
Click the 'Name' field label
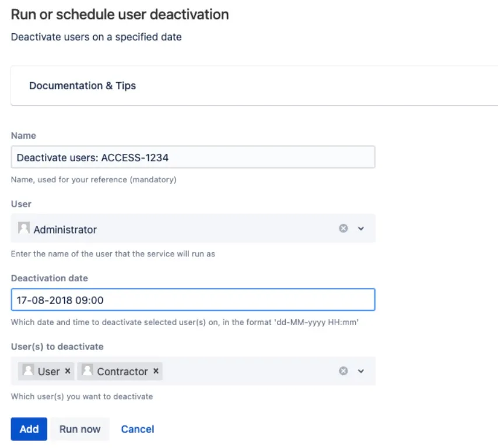point(23,136)
